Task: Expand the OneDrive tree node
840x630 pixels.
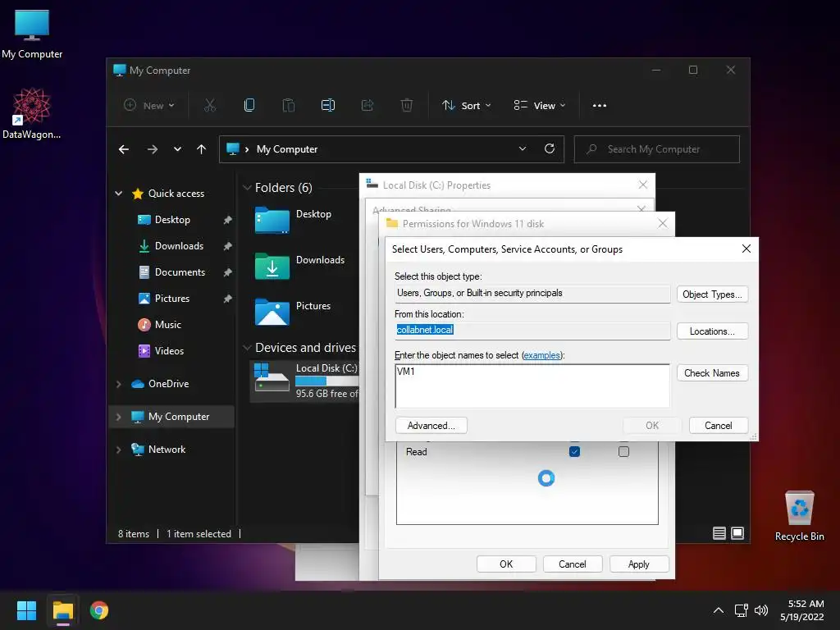Action: tap(118, 384)
